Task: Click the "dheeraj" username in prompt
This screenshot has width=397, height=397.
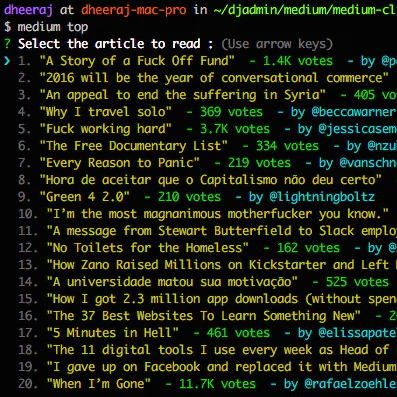Action: [28, 10]
